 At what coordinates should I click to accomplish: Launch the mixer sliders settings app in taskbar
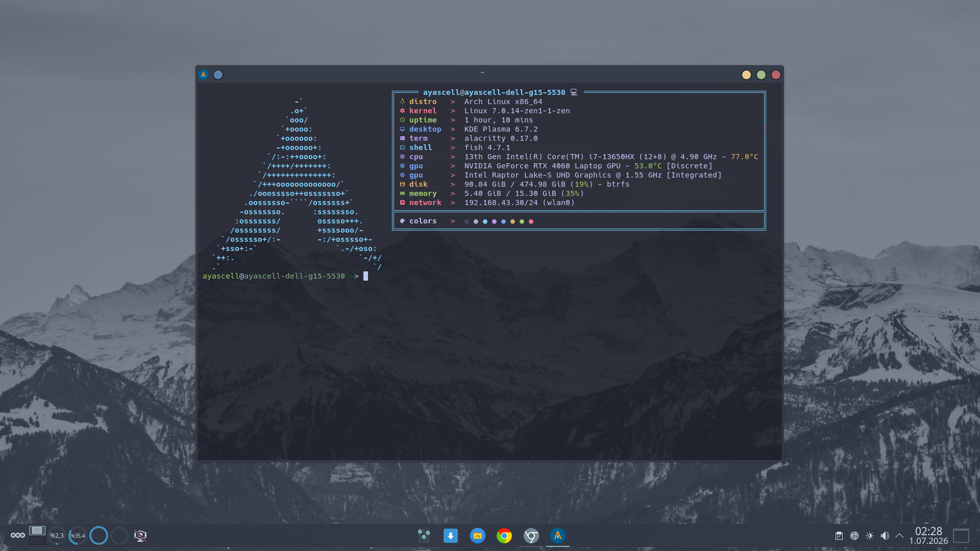(424, 536)
